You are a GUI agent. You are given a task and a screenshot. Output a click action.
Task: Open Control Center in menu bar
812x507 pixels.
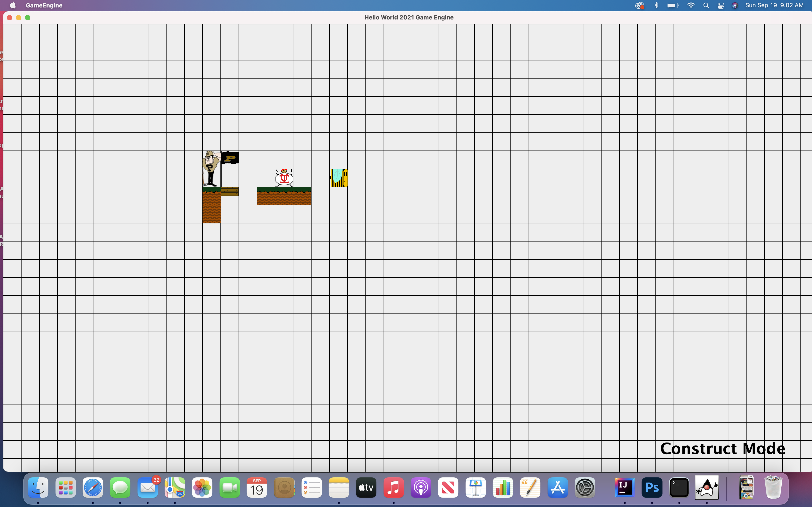pos(720,5)
